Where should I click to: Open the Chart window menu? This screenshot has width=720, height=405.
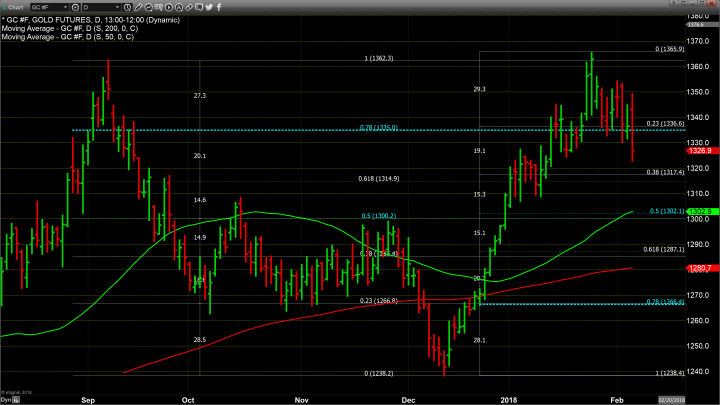[x=14, y=6]
